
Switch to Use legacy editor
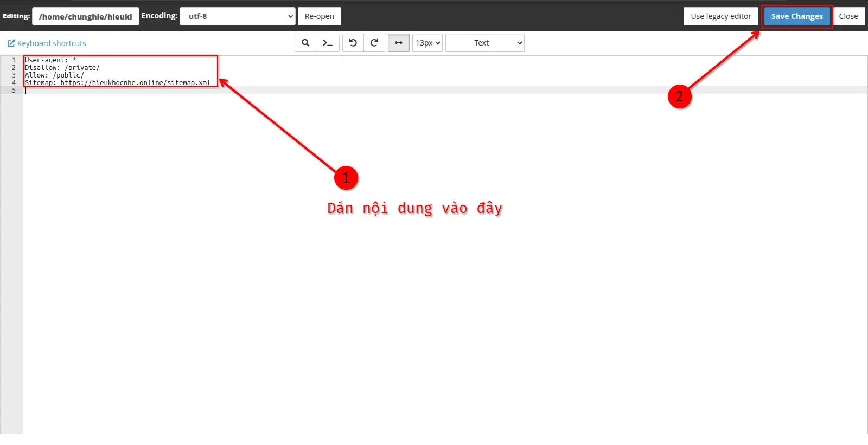click(720, 16)
